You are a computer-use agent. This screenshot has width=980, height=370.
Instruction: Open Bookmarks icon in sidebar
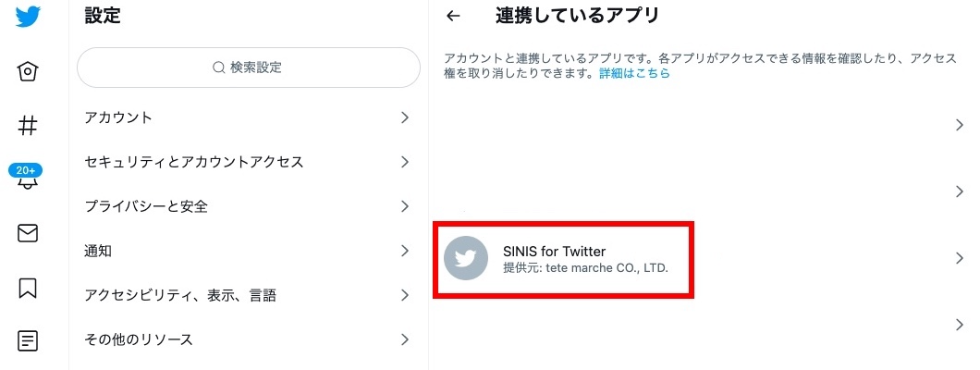pyautogui.click(x=28, y=288)
